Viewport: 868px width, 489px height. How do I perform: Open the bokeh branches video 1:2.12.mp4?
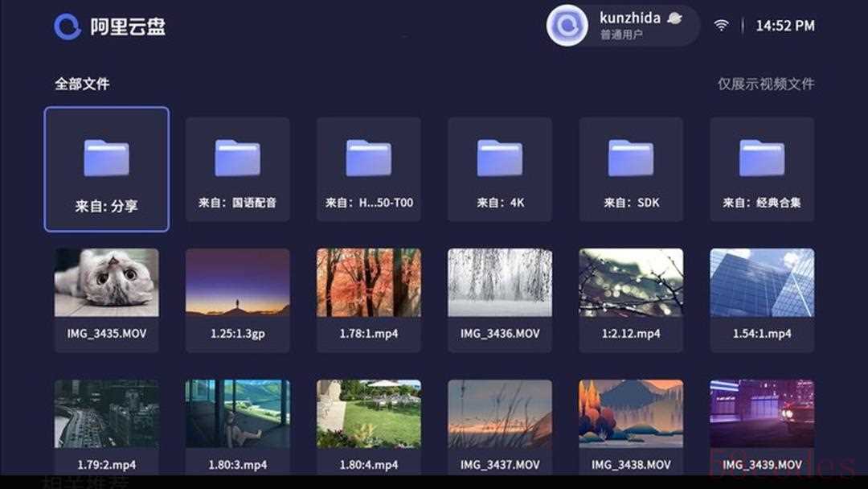point(631,282)
